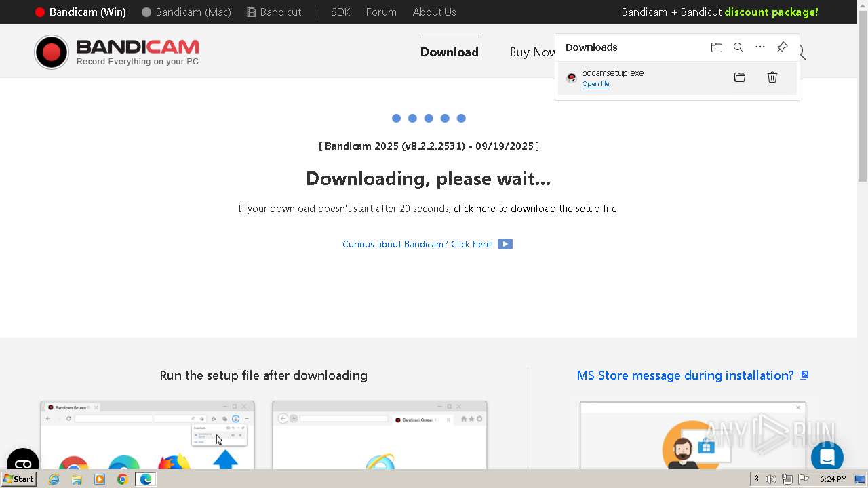Show bdcamsetup.exe in folder
The image size is (868, 488).
(740, 77)
